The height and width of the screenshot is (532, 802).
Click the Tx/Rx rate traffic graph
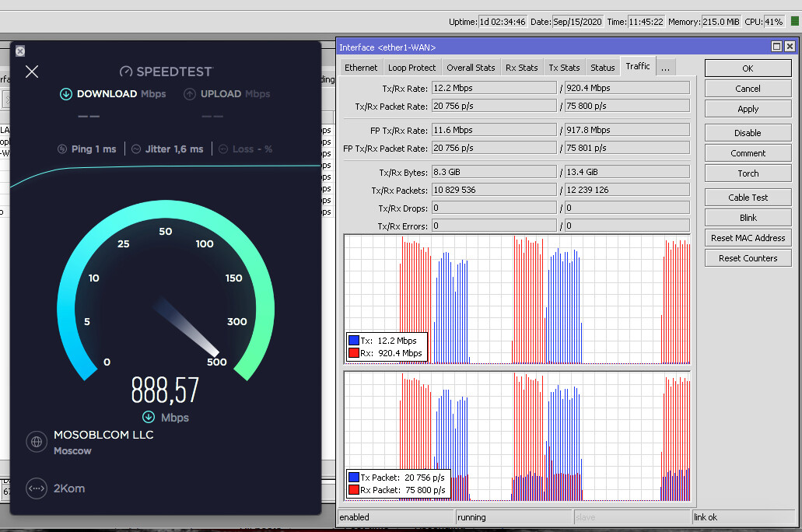[x=517, y=299]
